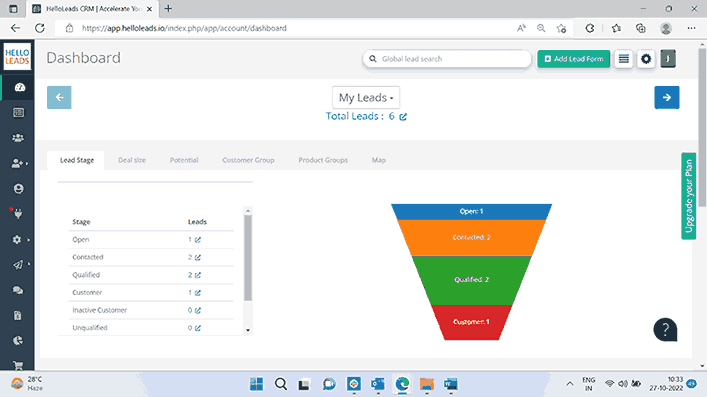
Task: Open the Inactive Customer leads link icon
Action: point(198,310)
